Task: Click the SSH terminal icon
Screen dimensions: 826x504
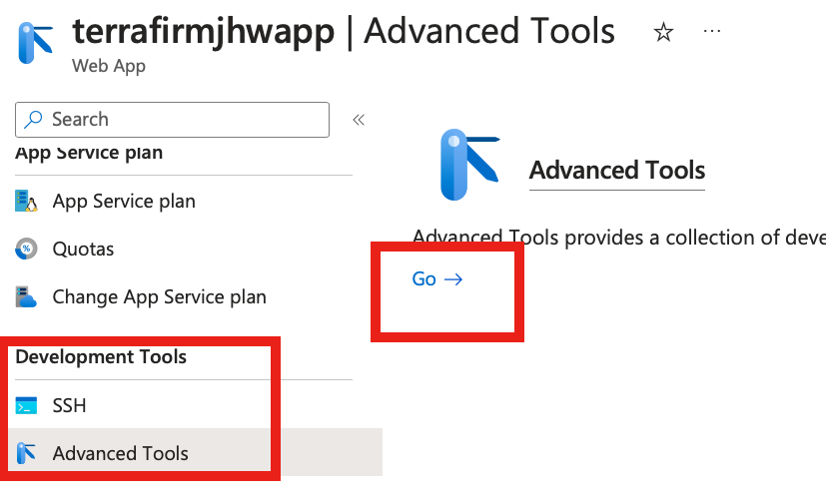Action: coord(26,406)
